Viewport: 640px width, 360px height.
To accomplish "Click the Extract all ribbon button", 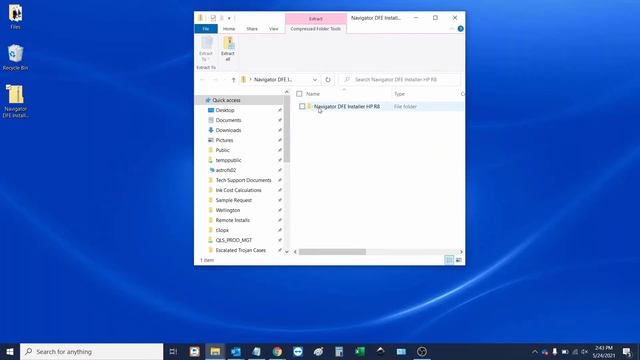I will [x=228, y=49].
